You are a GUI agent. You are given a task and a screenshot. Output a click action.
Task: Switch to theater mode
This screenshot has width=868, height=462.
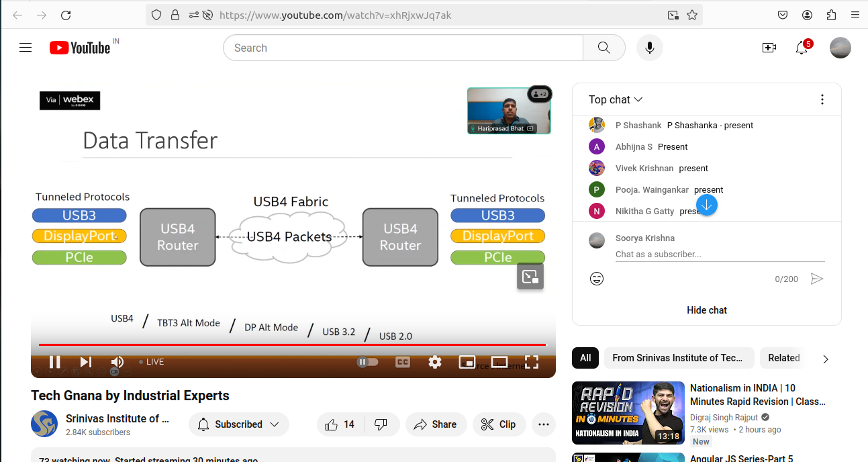tap(499, 362)
